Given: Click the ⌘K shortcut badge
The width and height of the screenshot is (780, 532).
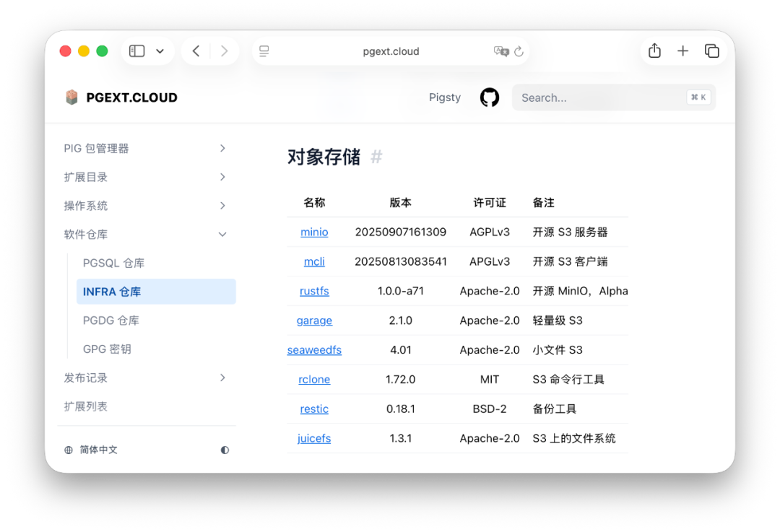Looking at the screenshot, I should (x=698, y=97).
